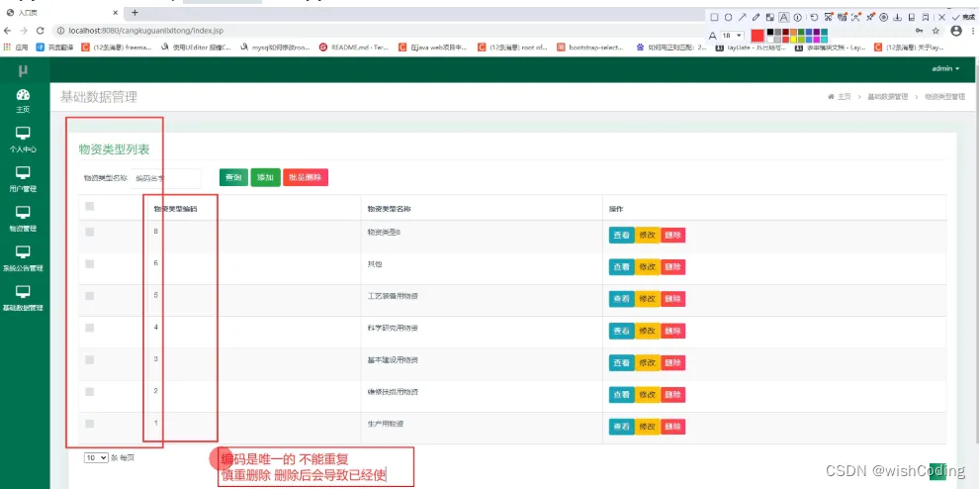Open 系统公告管理 in the sidebar
This screenshot has height=489, width=980.
23,259
